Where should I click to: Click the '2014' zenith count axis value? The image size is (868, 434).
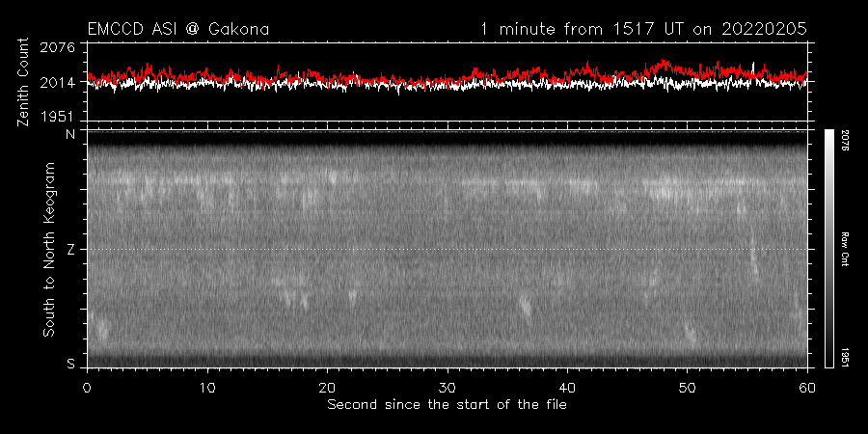(58, 83)
